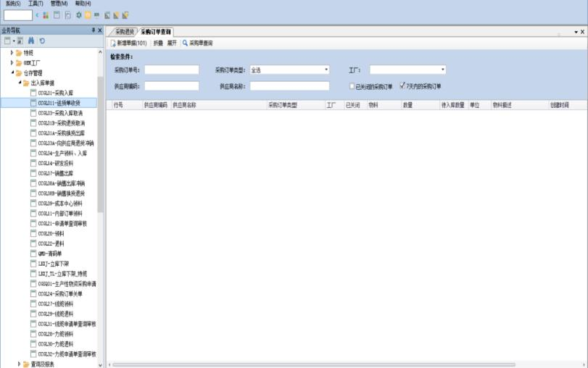The width and height of the screenshot is (588, 368).
Task: Click the 采购订单号 input field
Action: (x=171, y=70)
